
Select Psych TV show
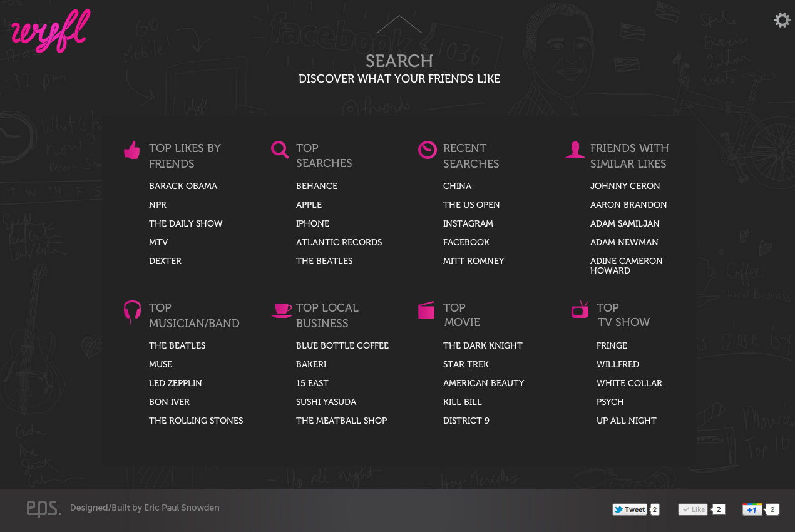[610, 402]
